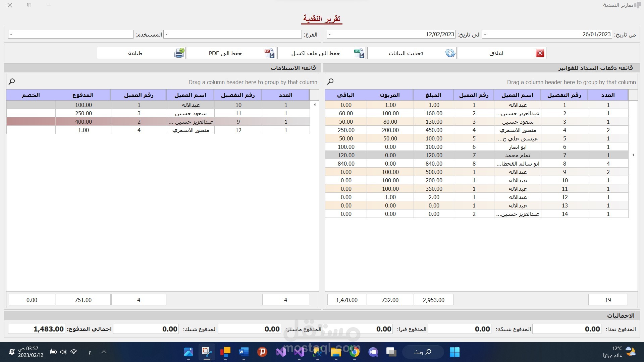Click the اجمالي المدفوع total field

(x=37, y=329)
